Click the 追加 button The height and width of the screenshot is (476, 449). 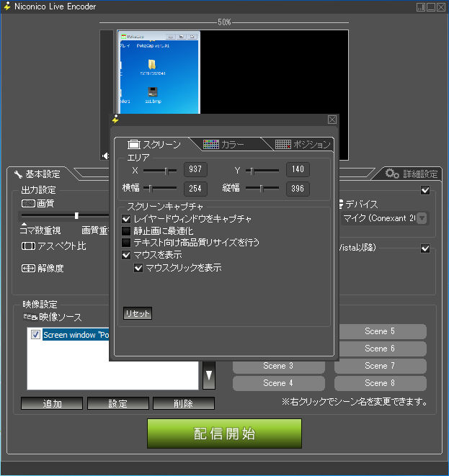[52, 403]
